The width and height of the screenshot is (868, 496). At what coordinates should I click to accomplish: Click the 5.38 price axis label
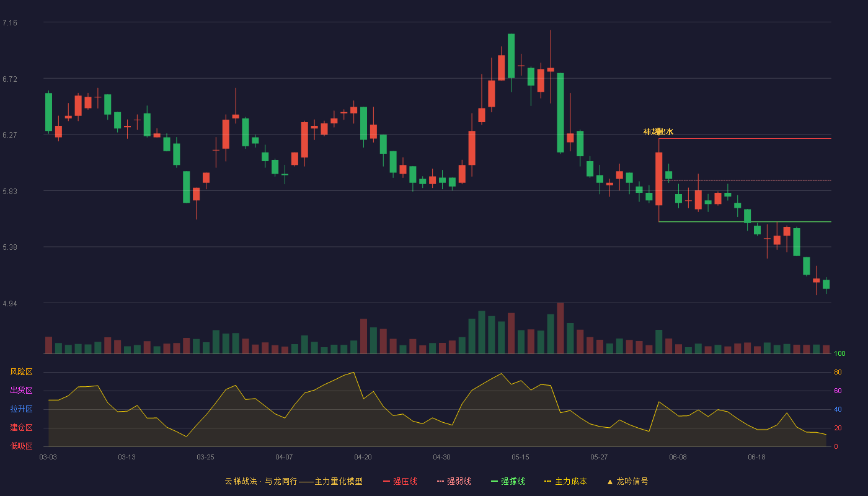tap(10, 247)
